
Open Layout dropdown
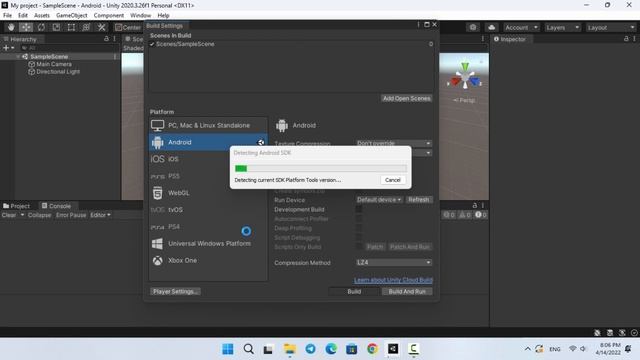pos(611,27)
